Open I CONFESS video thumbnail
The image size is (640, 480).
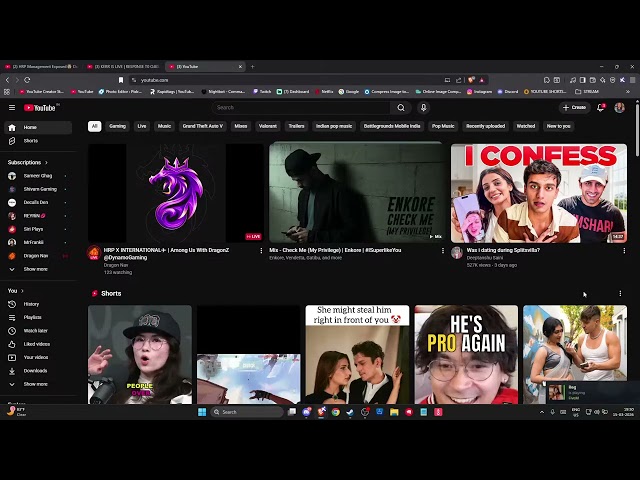tap(539, 193)
